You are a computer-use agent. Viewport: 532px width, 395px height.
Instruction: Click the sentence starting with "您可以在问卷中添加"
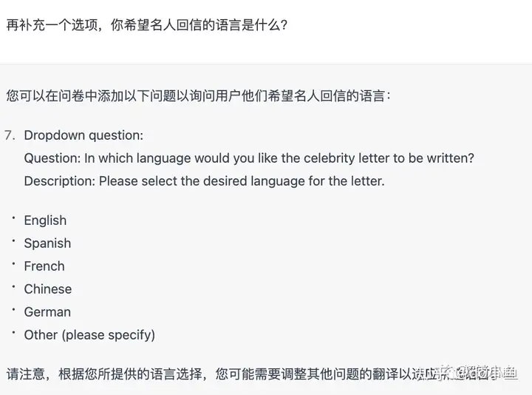(x=198, y=95)
